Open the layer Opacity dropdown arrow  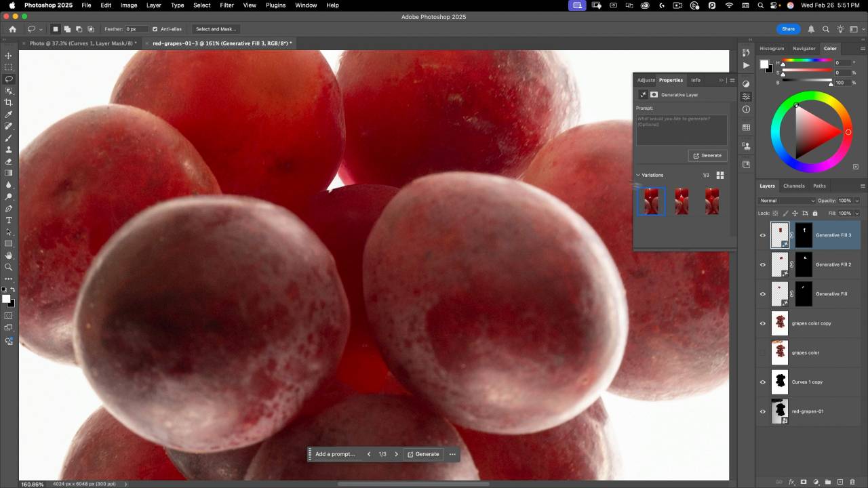click(857, 201)
